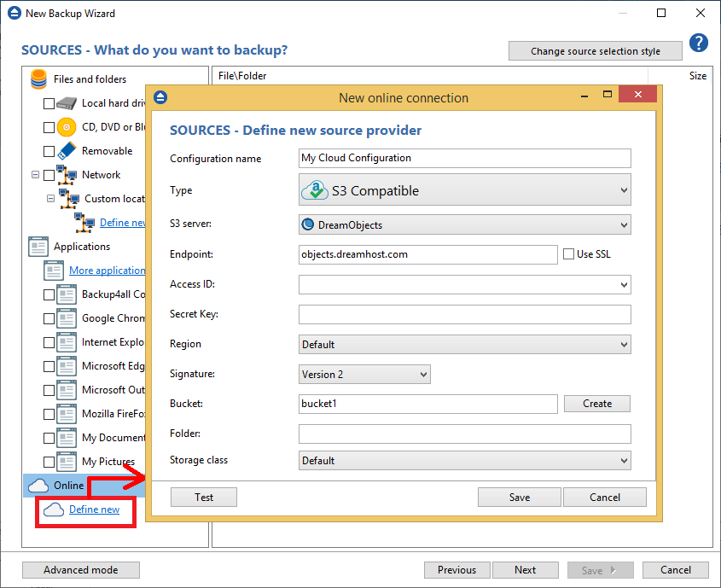The width and height of the screenshot is (721, 588).
Task: Open the Storage class dropdown
Action: point(465,460)
